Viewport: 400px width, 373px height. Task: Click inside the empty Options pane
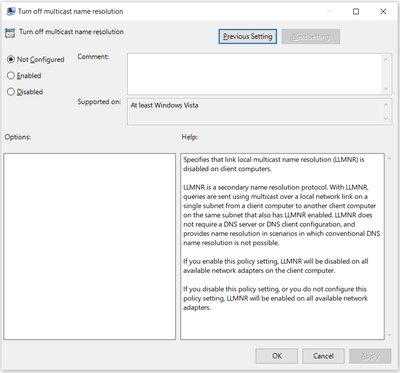click(90, 246)
